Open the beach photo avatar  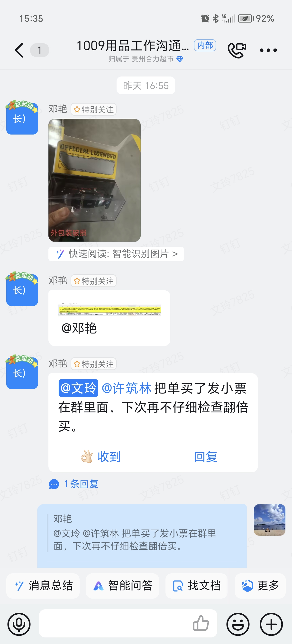269,520
